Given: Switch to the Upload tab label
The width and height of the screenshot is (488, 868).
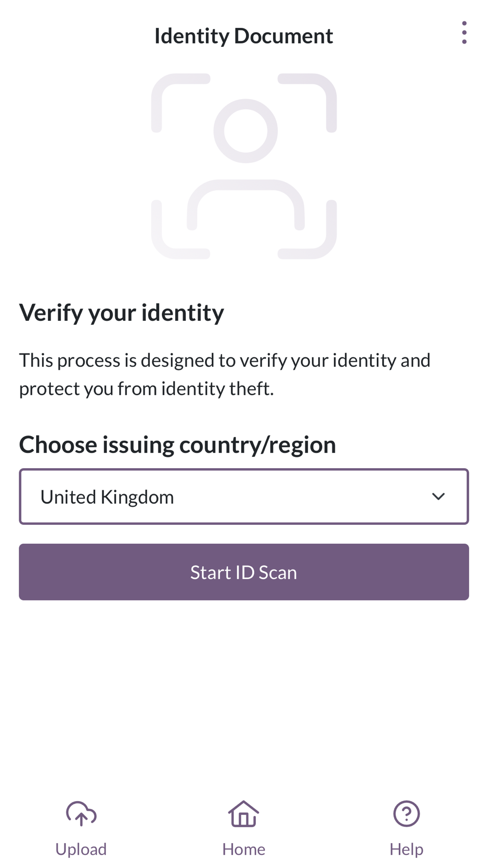Looking at the screenshot, I should [x=81, y=849].
